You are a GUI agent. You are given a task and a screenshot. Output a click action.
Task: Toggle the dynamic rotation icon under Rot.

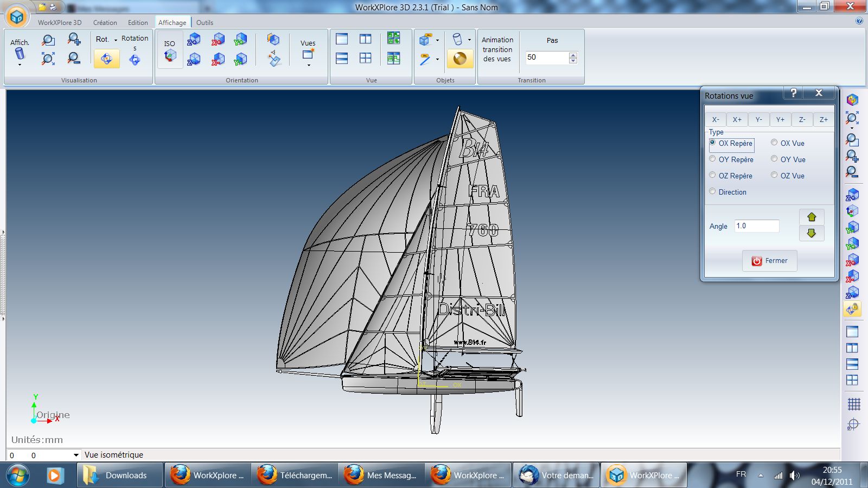coord(106,59)
